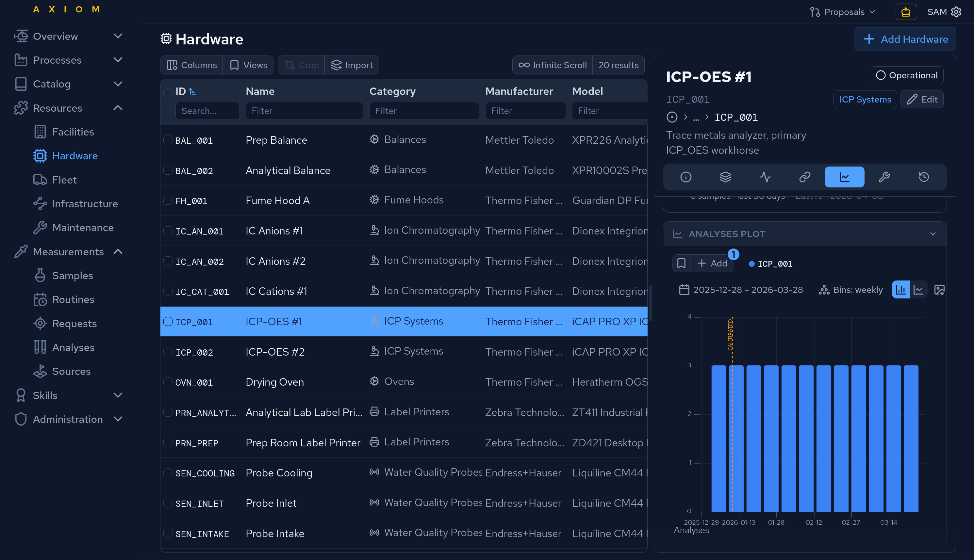Switch plot to line chart view
This screenshot has width=974, height=560.
[918, 290]
